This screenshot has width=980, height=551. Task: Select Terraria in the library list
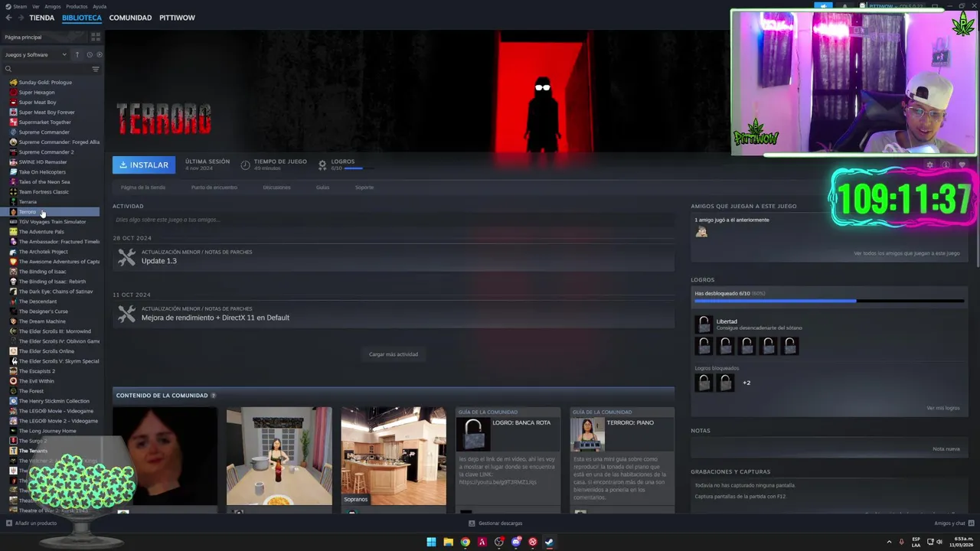pos(28,202)
